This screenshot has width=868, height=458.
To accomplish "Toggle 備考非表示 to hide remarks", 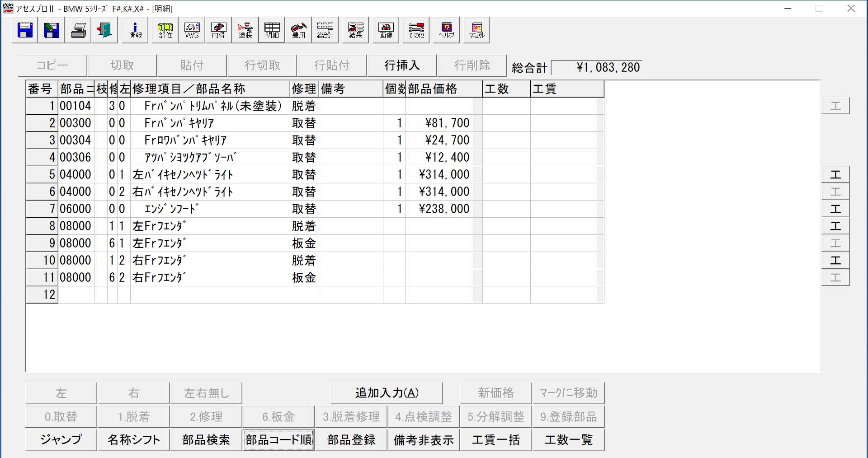I will tap(424, 440).
